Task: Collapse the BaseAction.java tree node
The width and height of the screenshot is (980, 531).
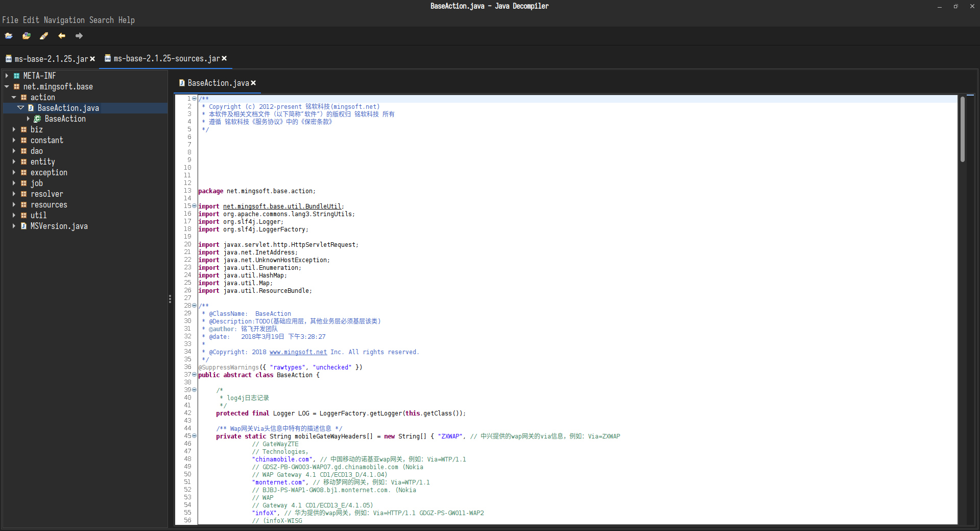Action: pyautogui.click(x=21, y=108)
